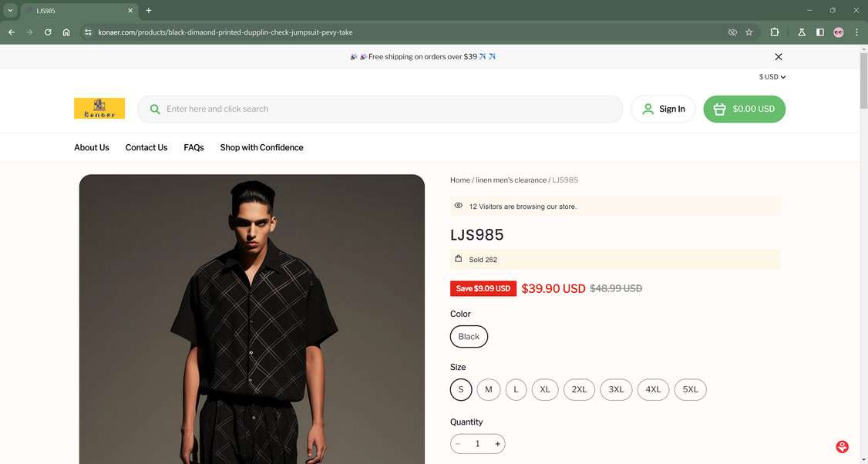
Task: Open the Chrome profile avatar
Action: coord(838,32)
